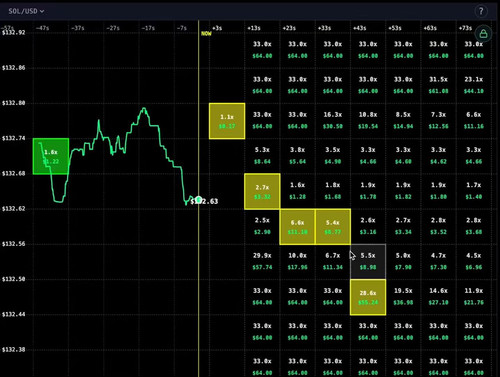
Task: Click the $132.80 price axis label
Action: [14, 103]
